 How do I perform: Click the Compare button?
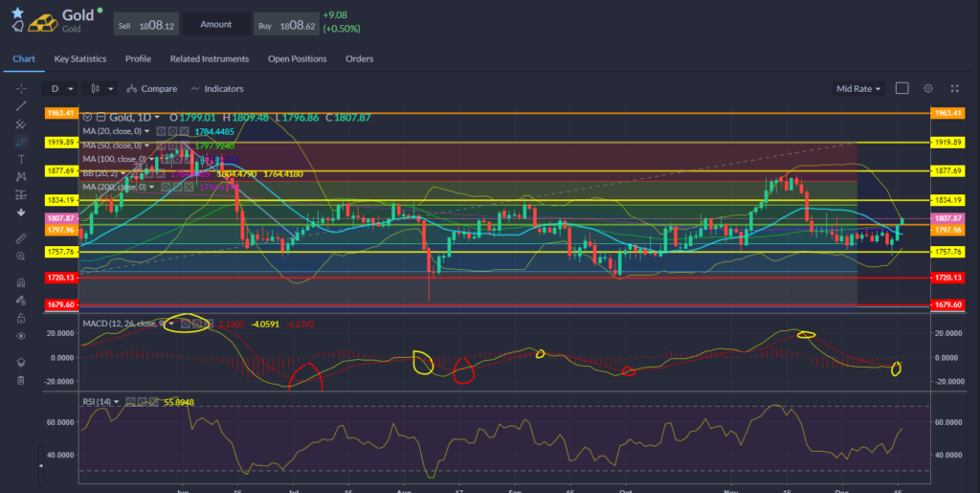[151, 89]
